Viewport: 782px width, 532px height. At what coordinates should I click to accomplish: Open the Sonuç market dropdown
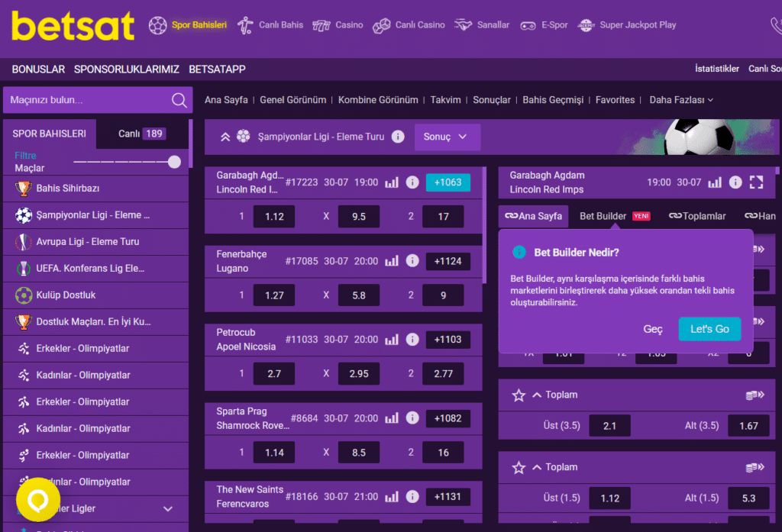(448, 137)
